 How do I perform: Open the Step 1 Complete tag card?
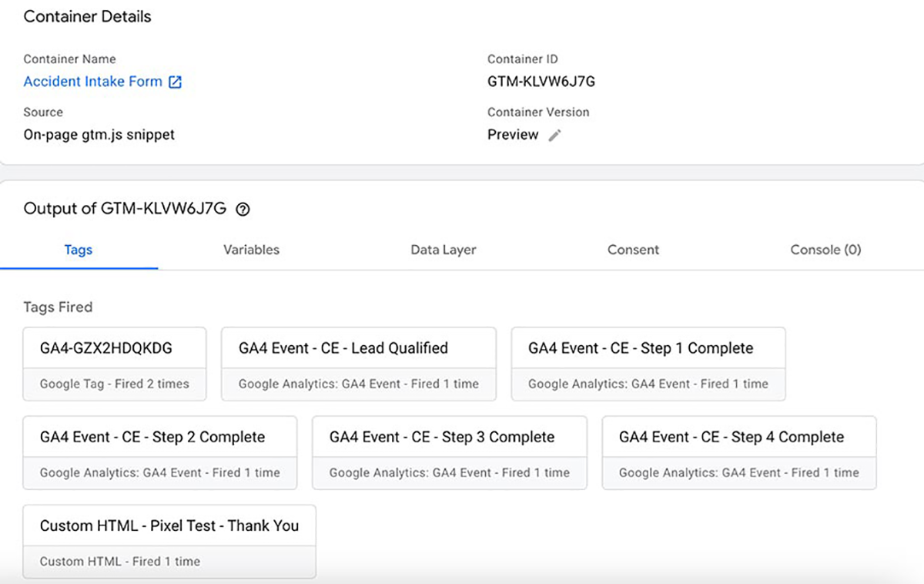point(648,364)
